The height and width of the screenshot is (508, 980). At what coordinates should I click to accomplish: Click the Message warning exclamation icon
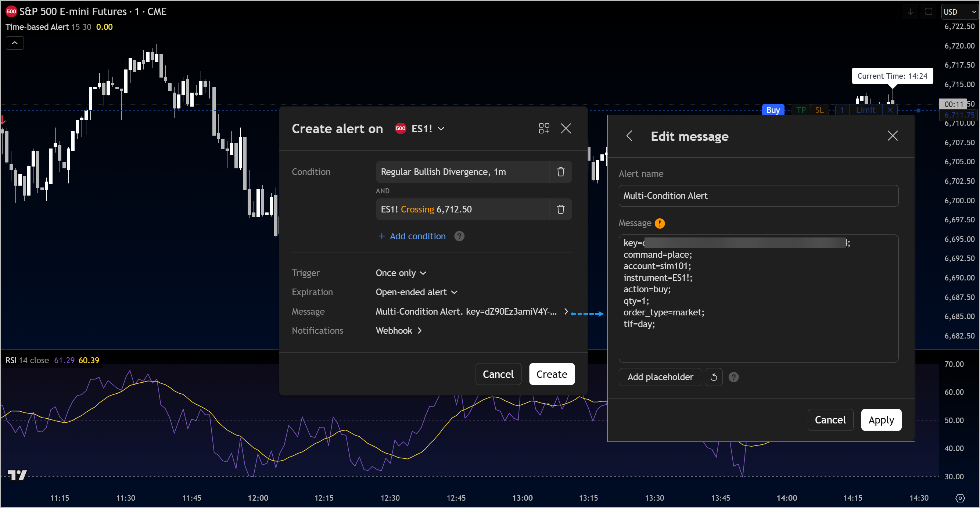(x=660, y=223)
